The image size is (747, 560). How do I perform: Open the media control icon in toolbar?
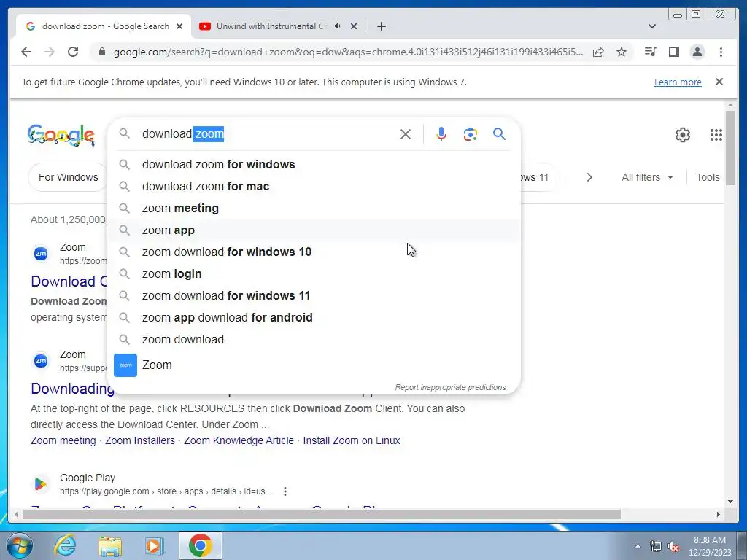tap(650, 52)
